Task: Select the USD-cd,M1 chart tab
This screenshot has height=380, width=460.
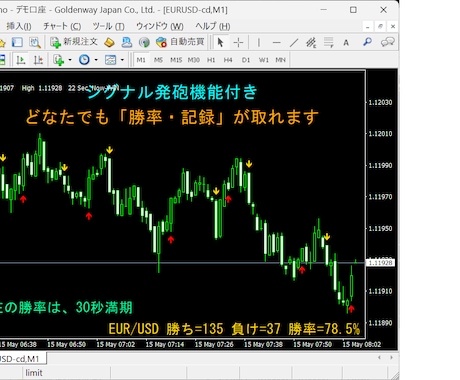Action: click(23, 359)
